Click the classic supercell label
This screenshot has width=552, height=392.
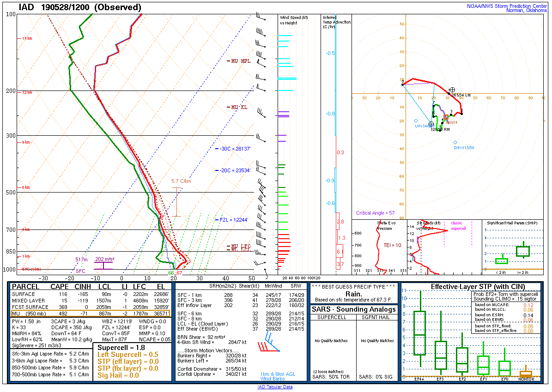458,226
